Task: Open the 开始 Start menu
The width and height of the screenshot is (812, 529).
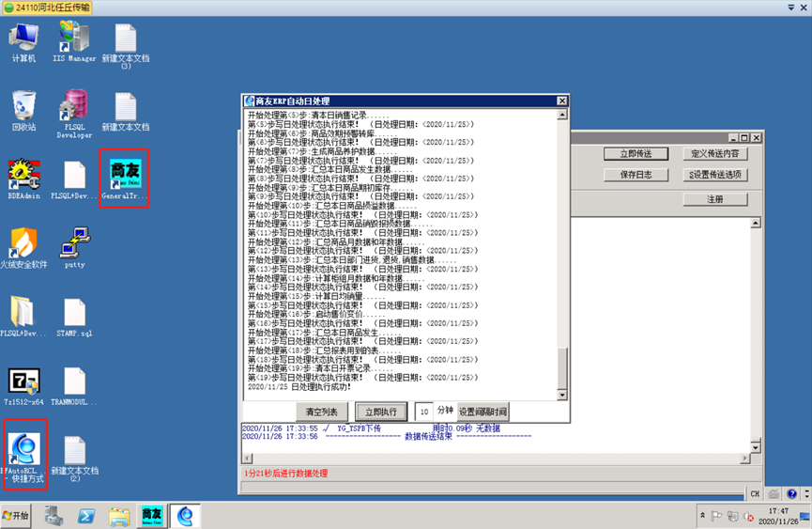Action: [16, 516]
